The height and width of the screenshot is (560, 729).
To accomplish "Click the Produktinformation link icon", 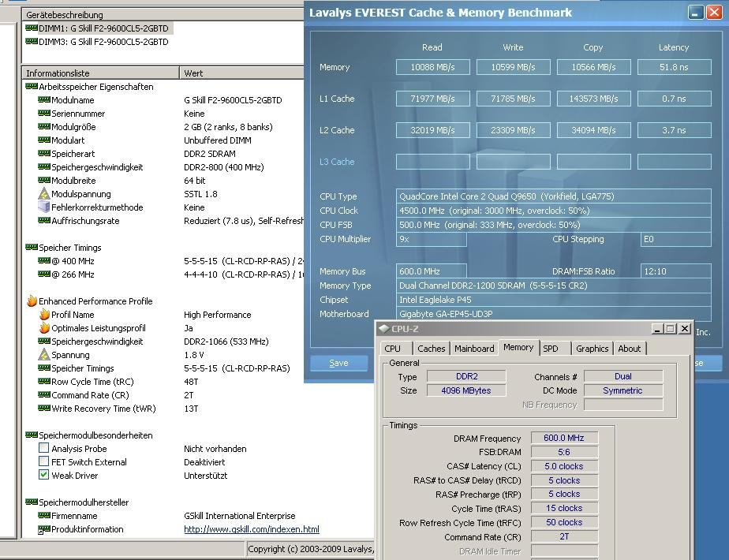I will click(x=43, y=529).
